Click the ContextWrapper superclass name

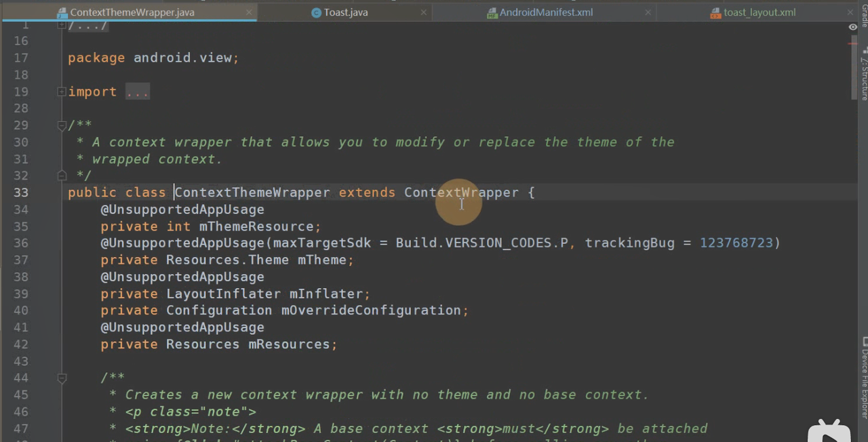pyautogui.click(x=461, y=193)
